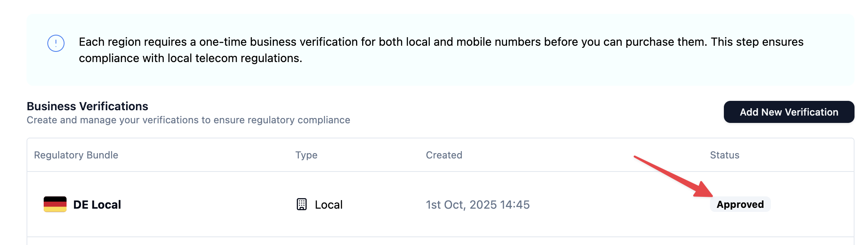Click the building icon beside Local
Viewport: 868px width, 245px height.
(302, 204)
